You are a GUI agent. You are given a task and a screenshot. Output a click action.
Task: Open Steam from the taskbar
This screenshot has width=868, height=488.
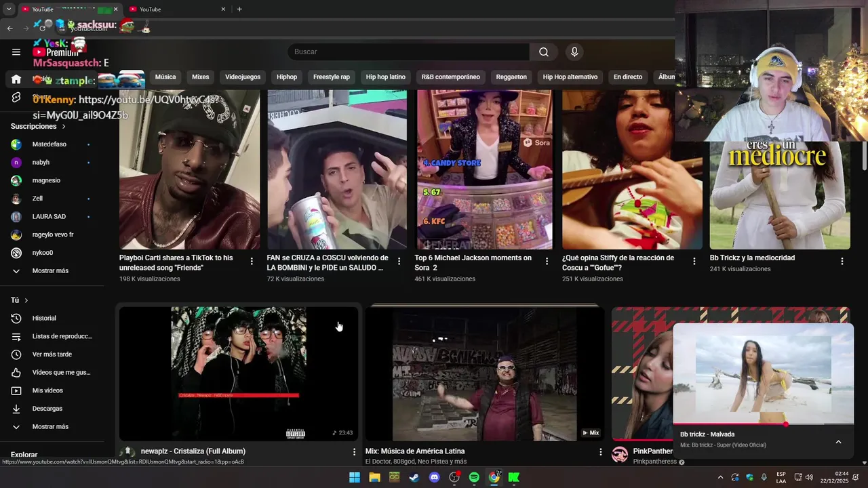coord(414,477)
